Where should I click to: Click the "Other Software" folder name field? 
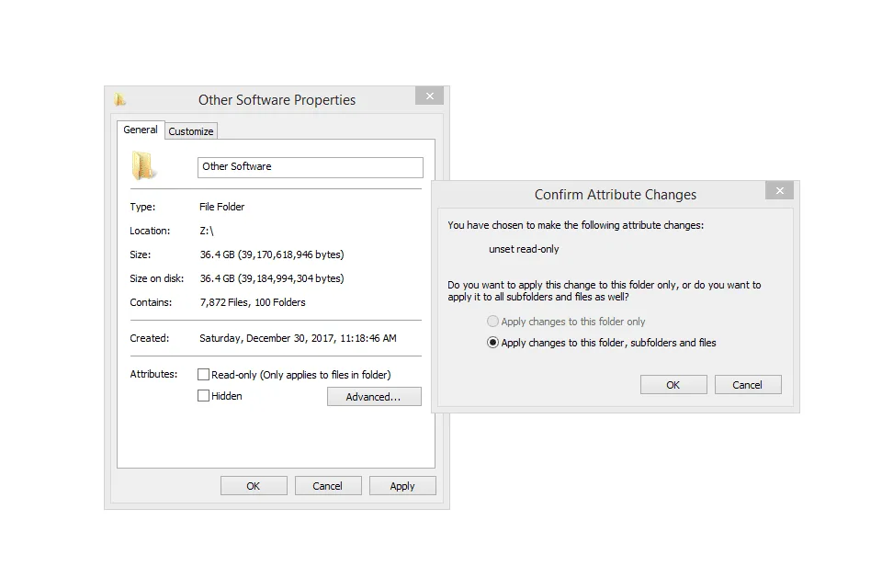(x=310, y=166)
